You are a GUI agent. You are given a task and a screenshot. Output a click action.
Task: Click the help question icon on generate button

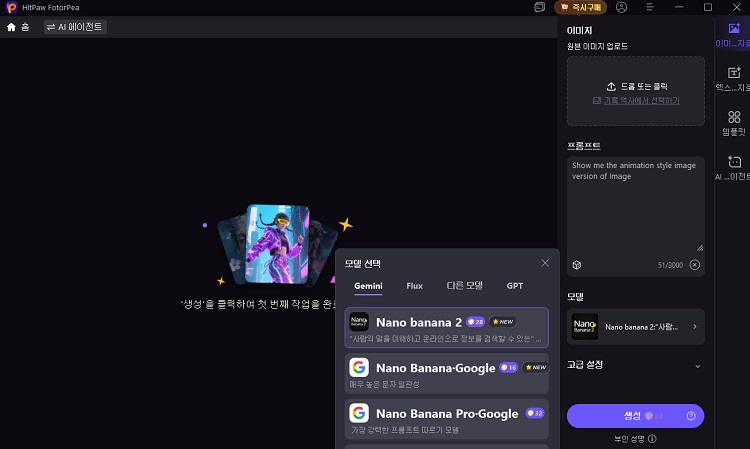(691, 416)
